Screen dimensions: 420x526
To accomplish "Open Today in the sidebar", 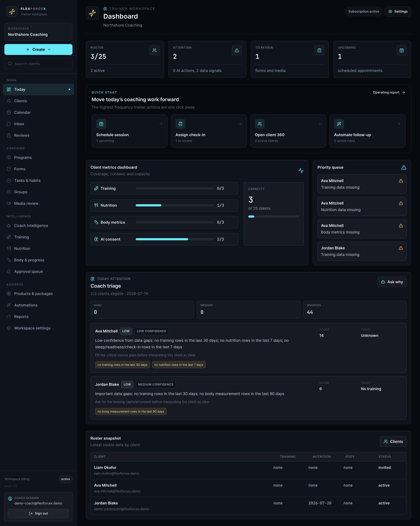I will click(x=38, y=90).
